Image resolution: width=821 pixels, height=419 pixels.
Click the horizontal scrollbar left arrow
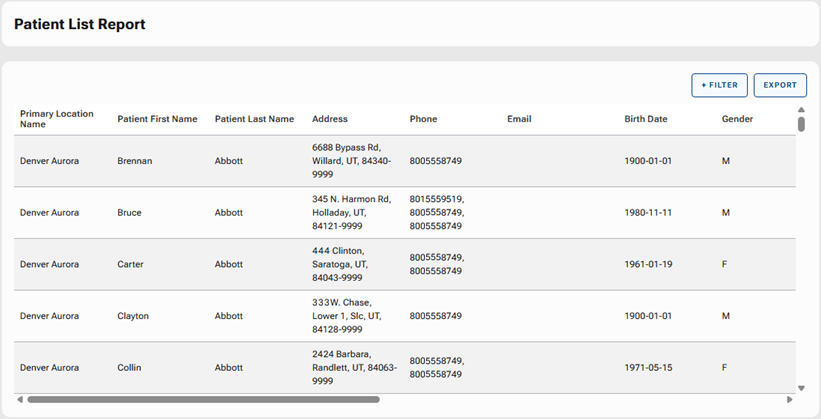click(21, 399)
